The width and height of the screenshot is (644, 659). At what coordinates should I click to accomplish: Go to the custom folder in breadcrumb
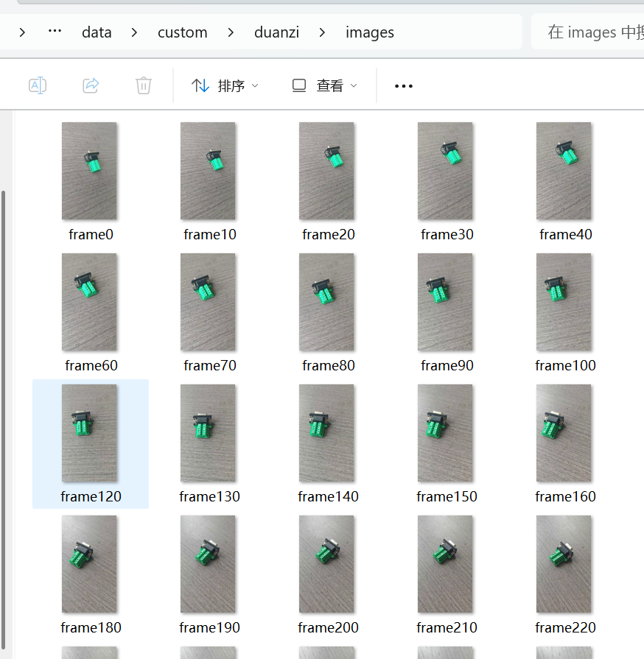(x=183, y=32)
